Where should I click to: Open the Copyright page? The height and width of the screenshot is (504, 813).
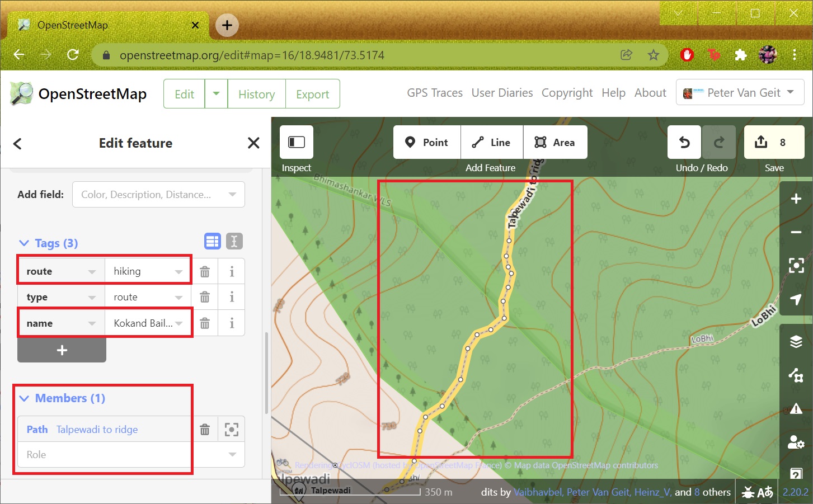(x=567, y=93)
